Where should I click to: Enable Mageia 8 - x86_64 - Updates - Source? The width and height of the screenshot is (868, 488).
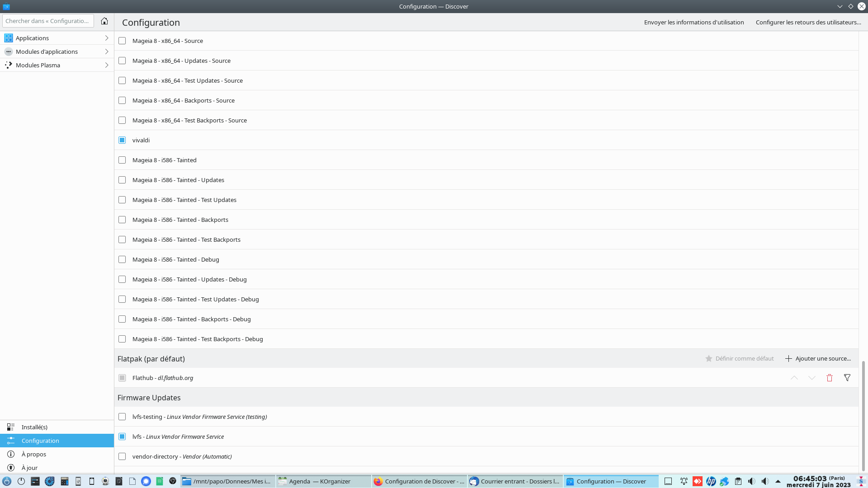pos(122,61)
